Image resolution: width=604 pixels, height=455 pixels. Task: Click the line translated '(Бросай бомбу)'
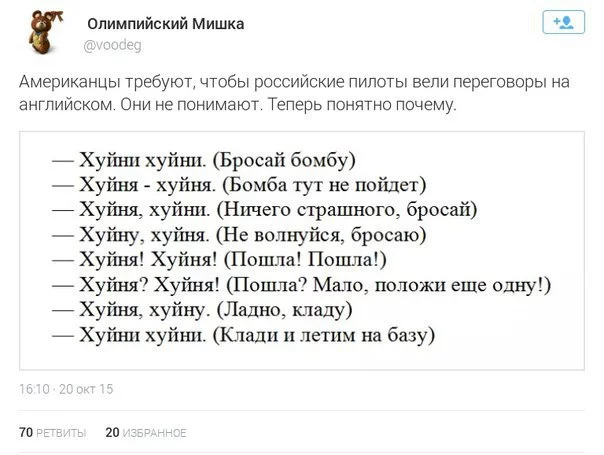[286, 158]
